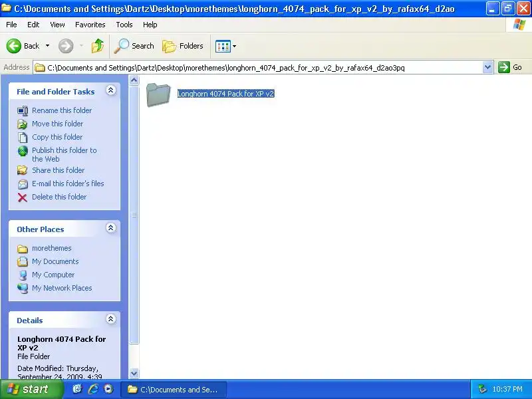Click the task pane scrollbar down arrow
Viewport: 532px width, 399px height.
[134, 373]
